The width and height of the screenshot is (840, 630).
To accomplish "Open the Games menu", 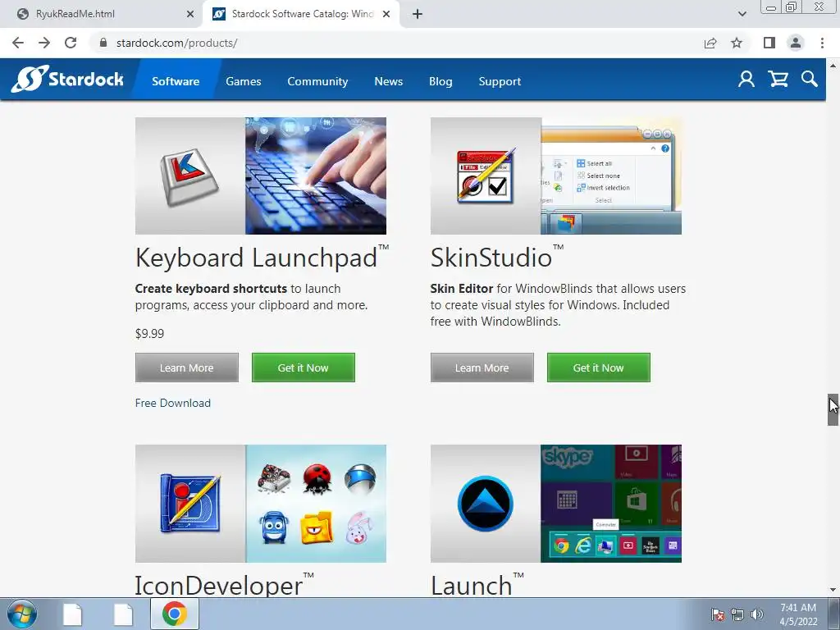I will [x=243, y=81].
